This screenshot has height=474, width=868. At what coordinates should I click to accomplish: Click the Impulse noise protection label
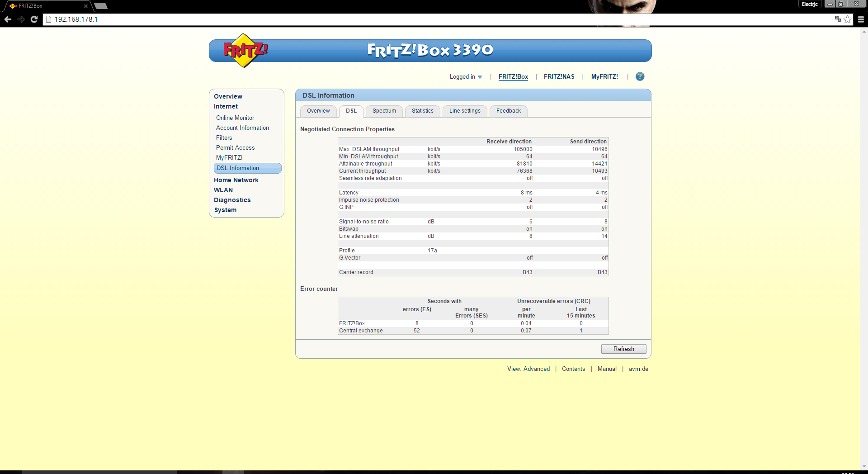pyautogui.click(x=369, y=200)
